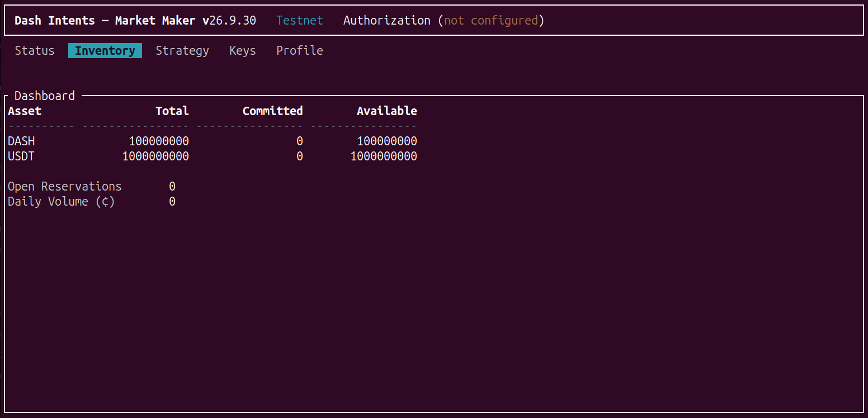
Task: Click the version v26.9.30 text
Action: coord(229,21)
